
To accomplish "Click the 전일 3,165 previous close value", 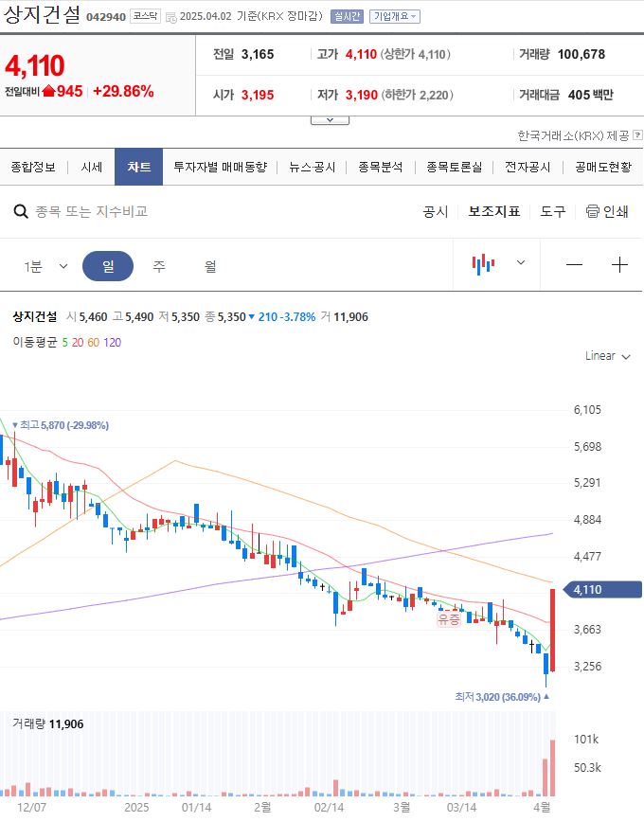I will (258, 54).
